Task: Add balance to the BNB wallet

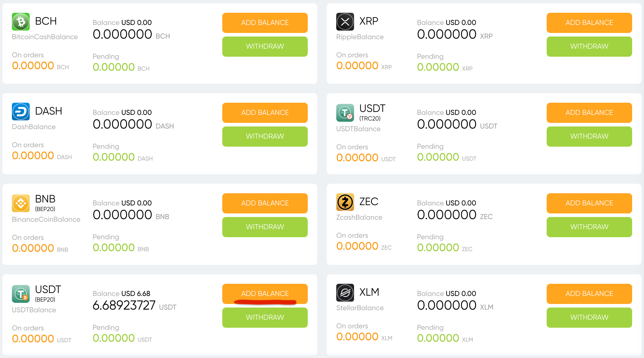Action: tap(265, 203)
